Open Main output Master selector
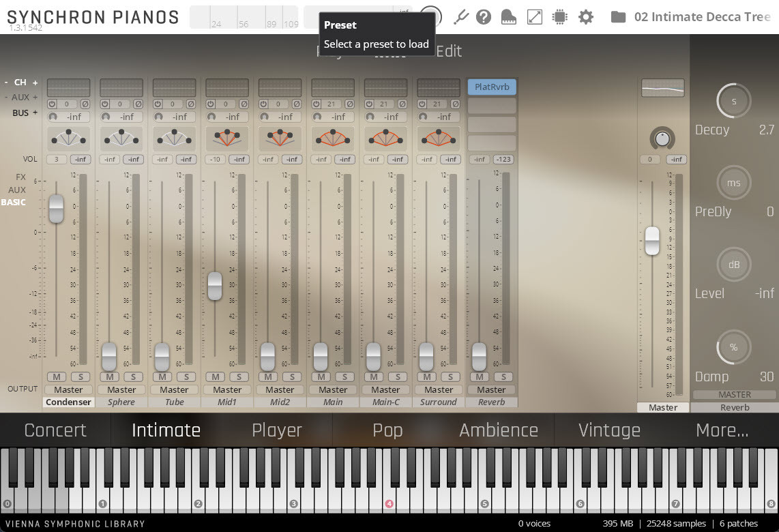 tap(333, 390)
